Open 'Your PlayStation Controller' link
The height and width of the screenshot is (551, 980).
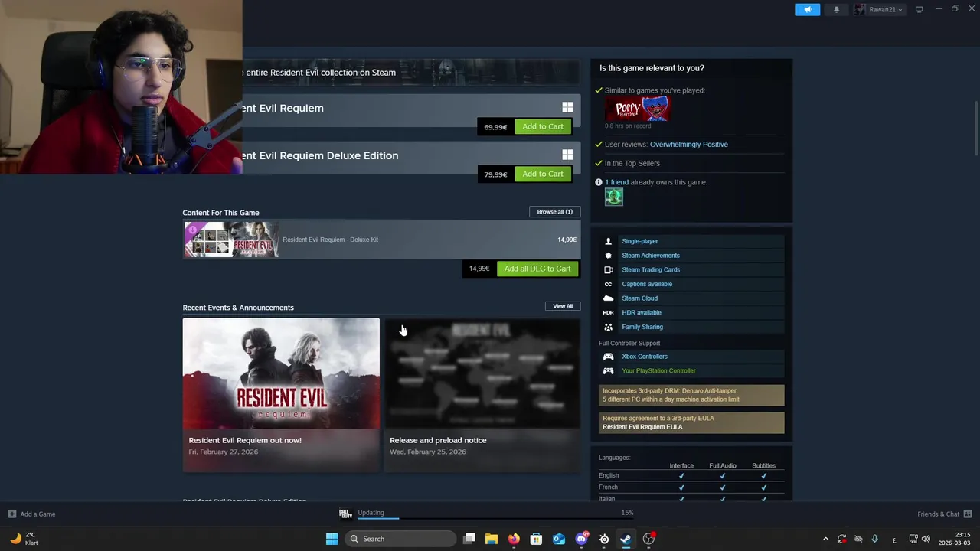(x=658, y=371)
